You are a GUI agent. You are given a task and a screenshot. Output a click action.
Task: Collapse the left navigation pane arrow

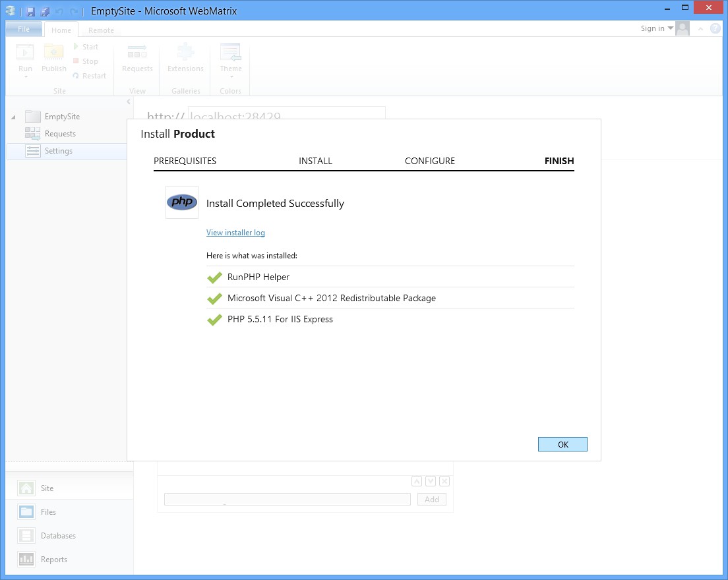tap(129, 101)
